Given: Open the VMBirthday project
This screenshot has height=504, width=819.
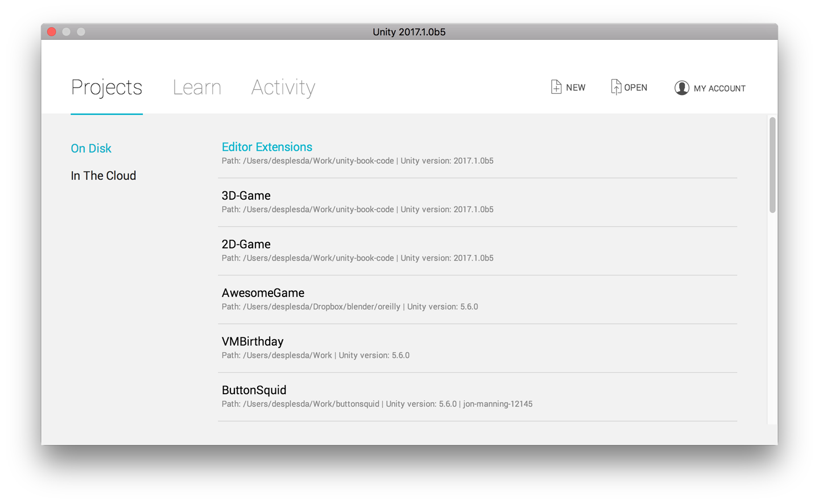Looking at the screenshot, I should coord(253,341).
